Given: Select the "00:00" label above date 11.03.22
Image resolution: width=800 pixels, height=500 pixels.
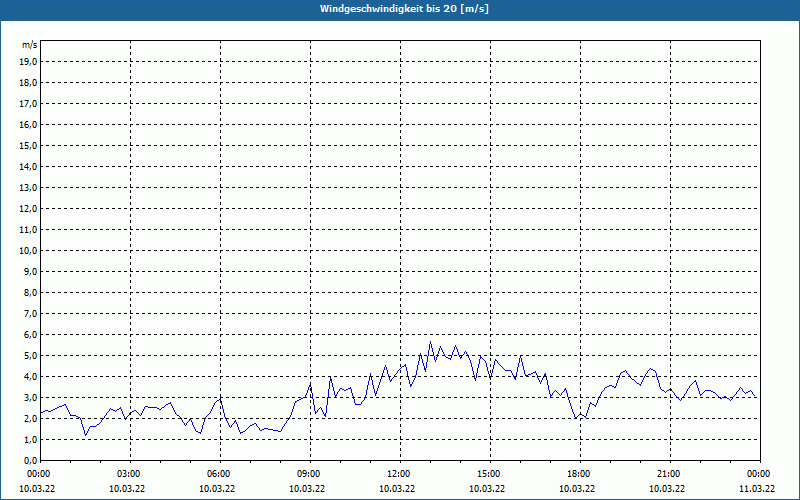Looking at the screenshot, I should coord(760,474).
